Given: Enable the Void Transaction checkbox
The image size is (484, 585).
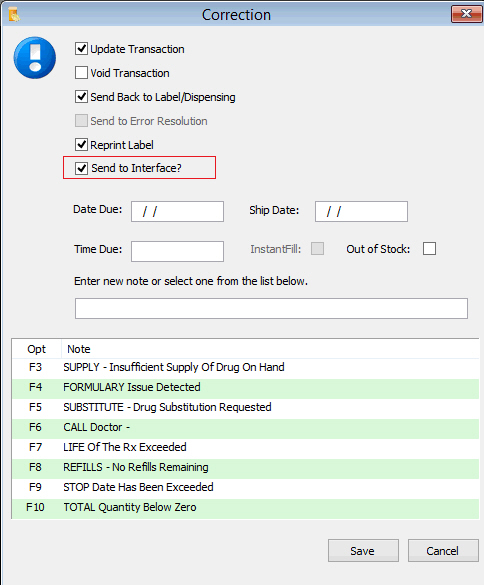Looking at the screenshot, I should click(x=81, y=73).
